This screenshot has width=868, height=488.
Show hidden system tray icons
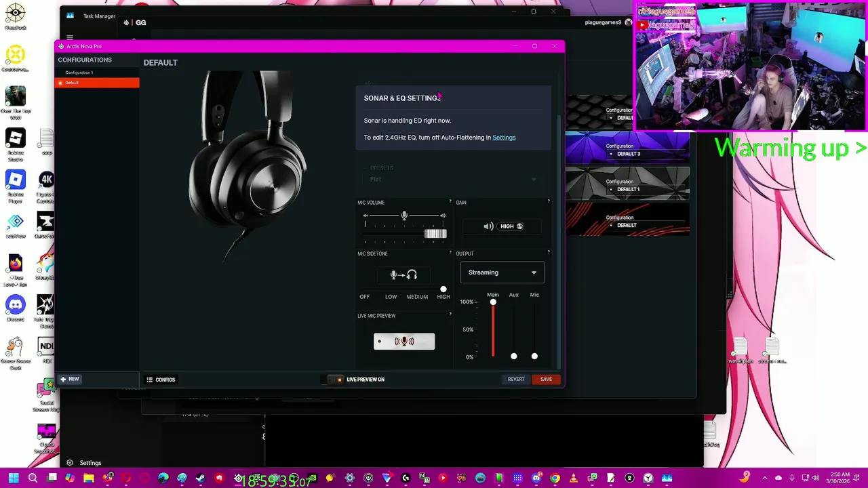pyautogui.click(x=765, y=479)
